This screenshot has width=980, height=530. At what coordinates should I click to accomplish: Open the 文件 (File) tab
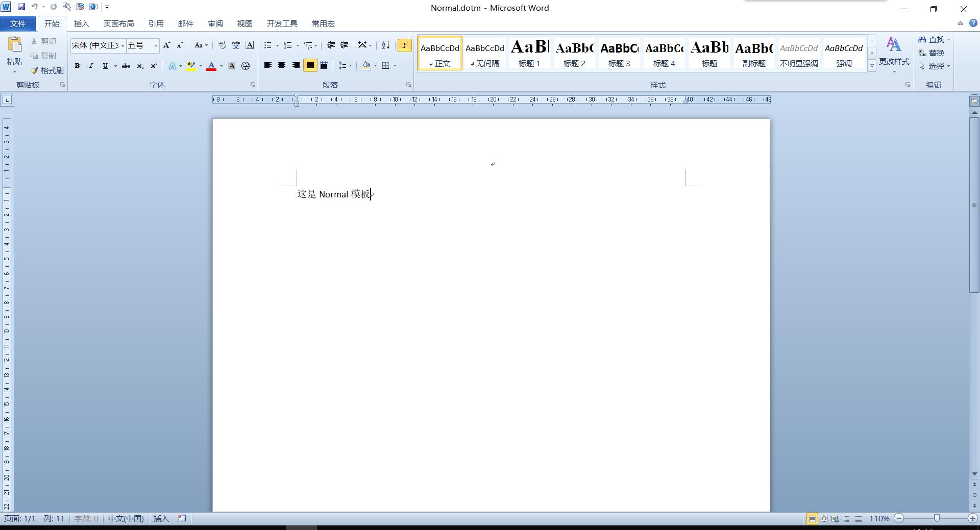coord(18,23)
